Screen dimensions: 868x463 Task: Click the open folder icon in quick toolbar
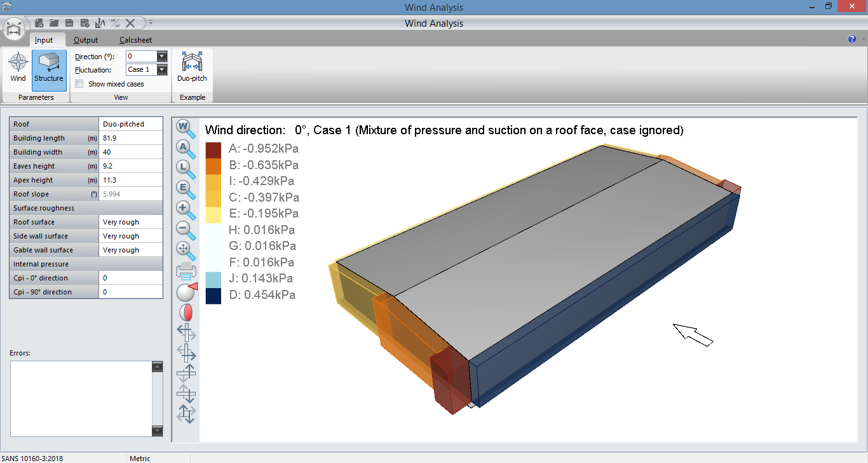54,23
